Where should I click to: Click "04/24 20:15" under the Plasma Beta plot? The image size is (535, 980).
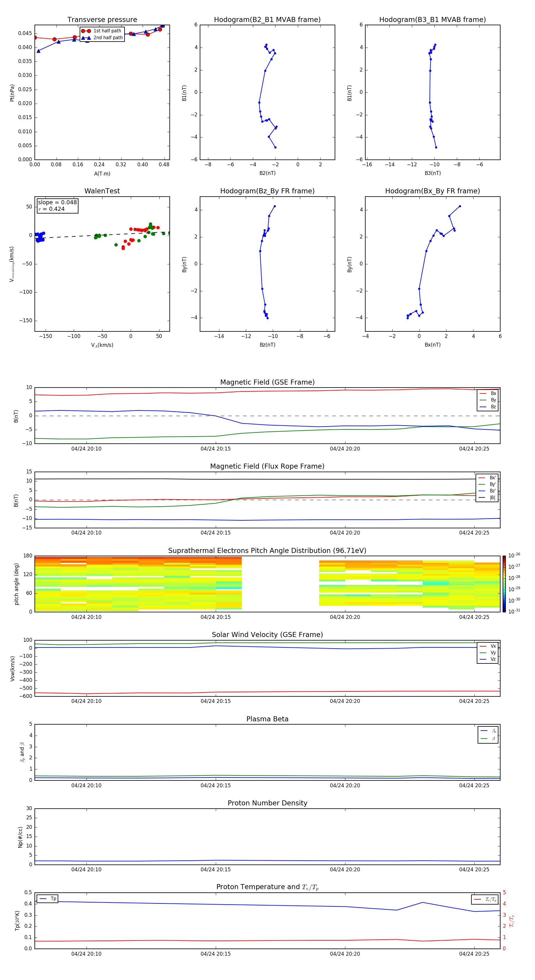point(215,785)
